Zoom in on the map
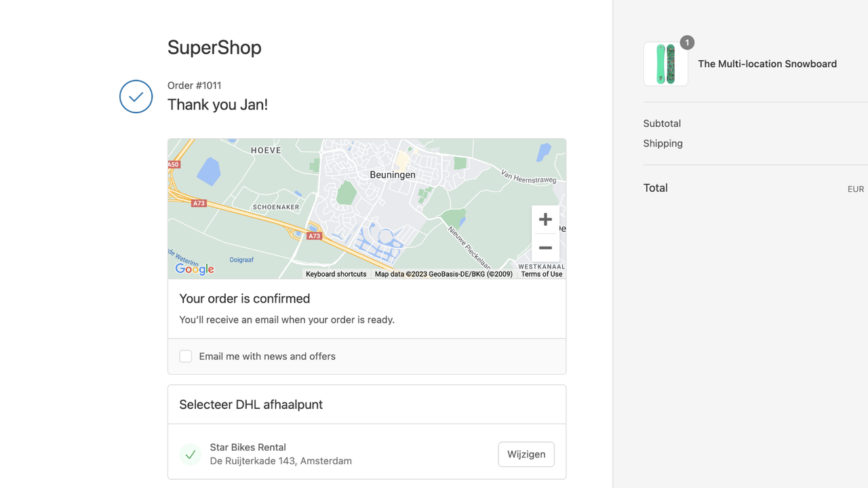868x488 pixels. (x=545, y=220)
